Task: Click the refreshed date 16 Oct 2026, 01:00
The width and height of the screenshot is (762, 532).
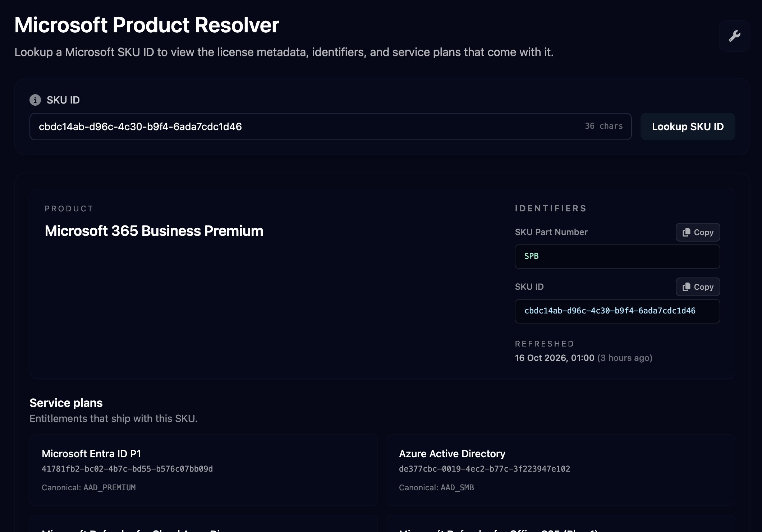Action: [x=555, y=358]
